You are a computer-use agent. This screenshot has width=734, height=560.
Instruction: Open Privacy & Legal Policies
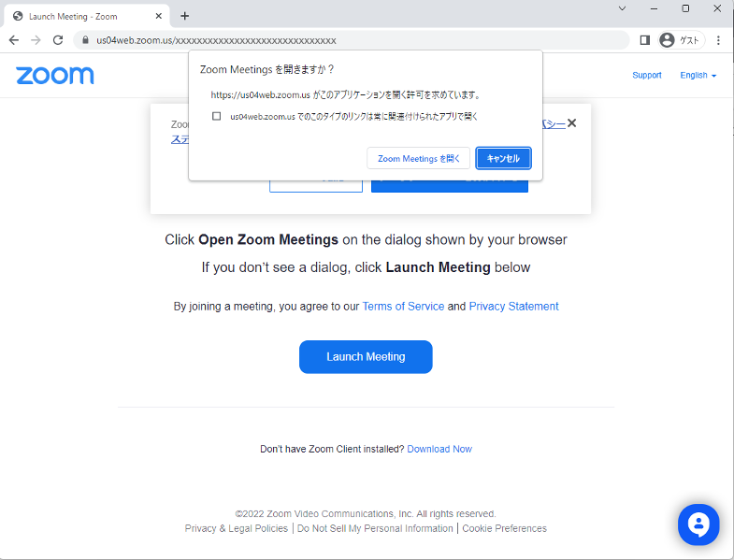pos(237,528)
